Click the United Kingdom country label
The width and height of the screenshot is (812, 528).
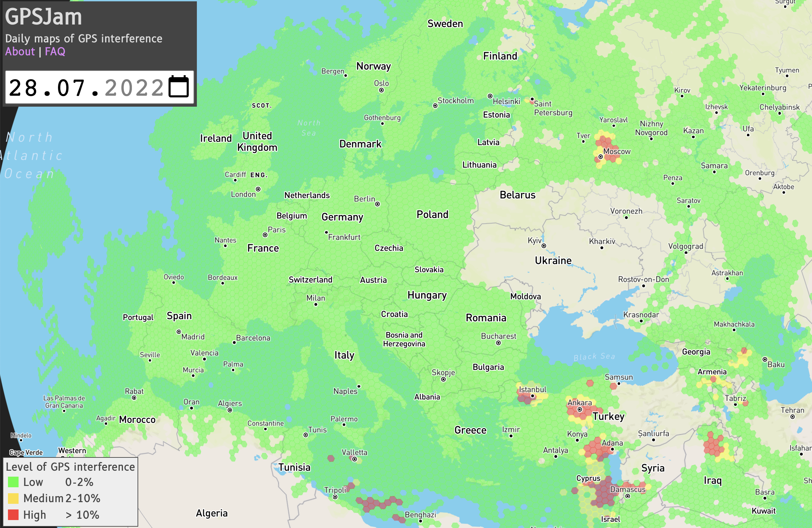[x=257, y=141]
